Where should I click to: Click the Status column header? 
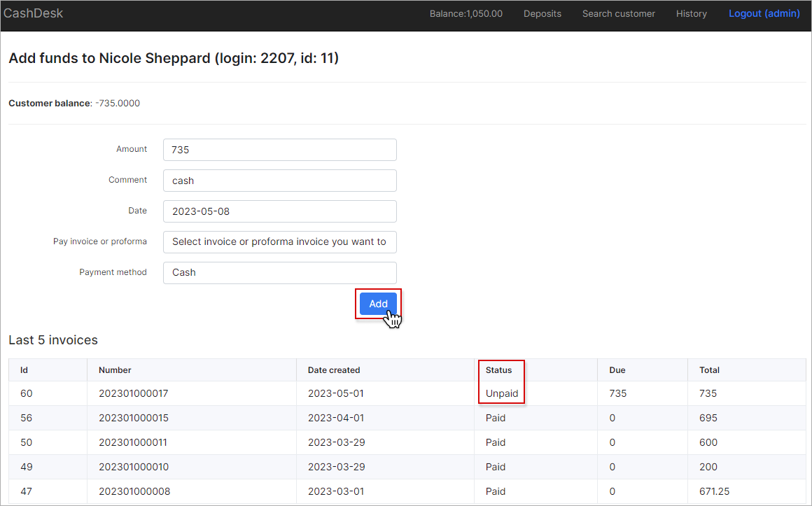tap(498, 370)
